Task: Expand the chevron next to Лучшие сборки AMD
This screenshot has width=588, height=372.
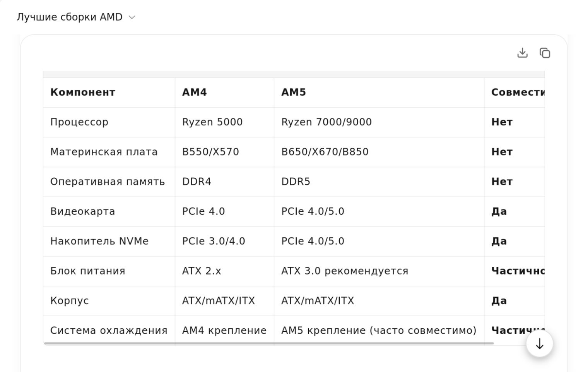Action: click(132, 17)
